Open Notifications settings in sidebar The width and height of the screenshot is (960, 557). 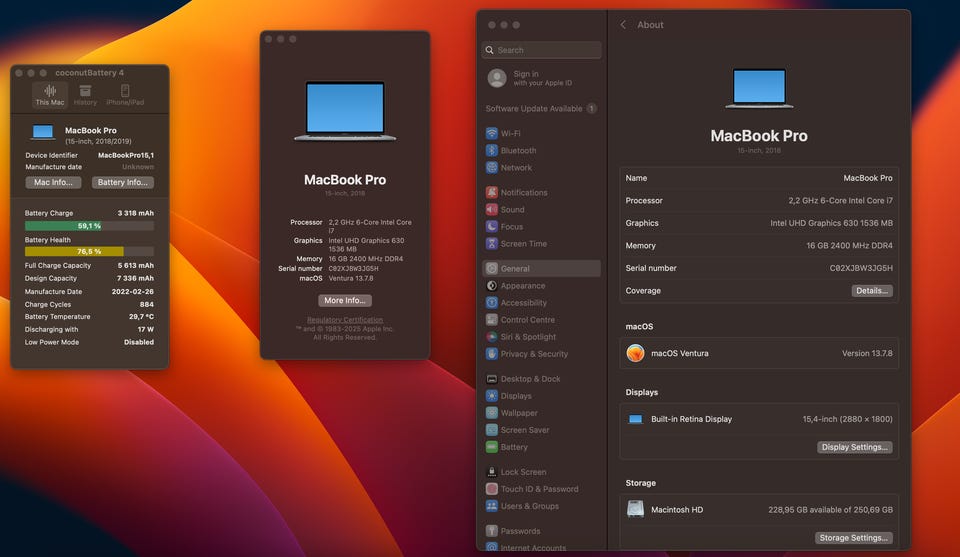(x=541, y=192)
